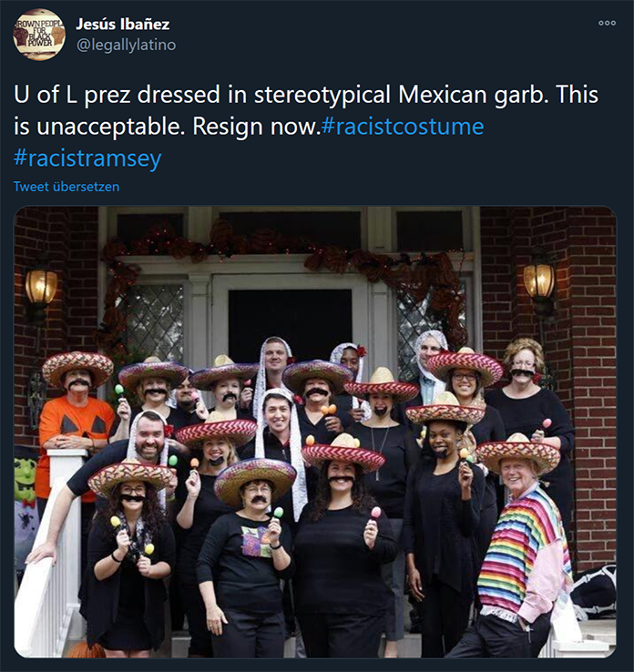
Task: Click the phrase "Resign now." in the tweet
Action: pyautogui.click(x=256, y=127)
